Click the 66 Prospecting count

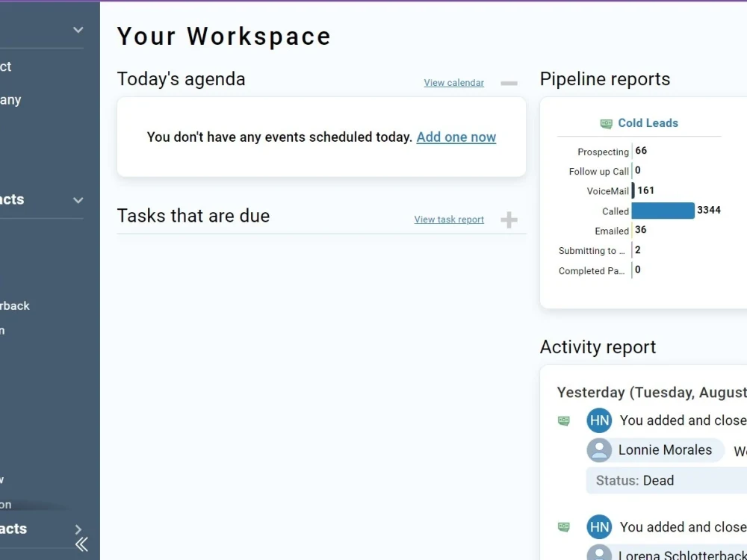coord(641,151)
